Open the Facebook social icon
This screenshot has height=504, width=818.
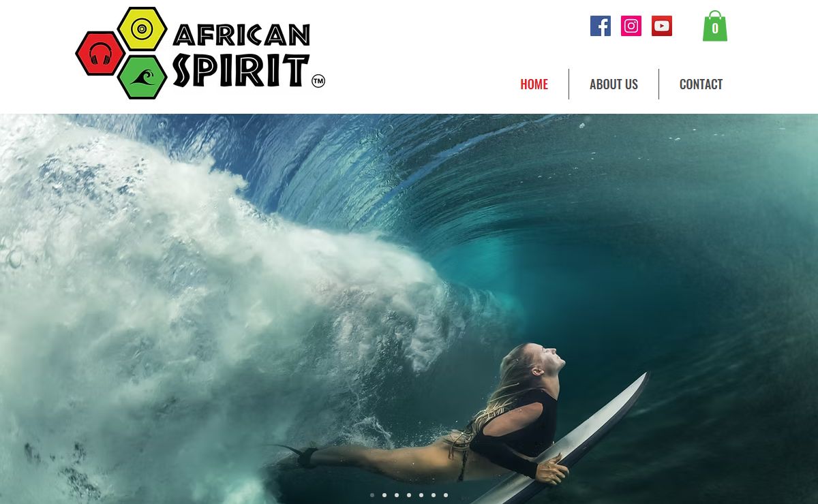601,26
